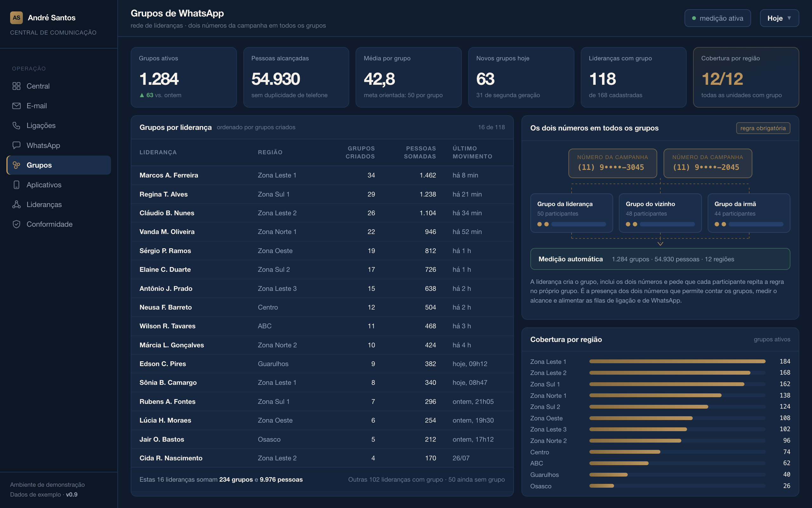This screenshot has height=508, width=812.
Task: Click 'ontem, 21h05' last movement cell
Action: coord(473,402)
